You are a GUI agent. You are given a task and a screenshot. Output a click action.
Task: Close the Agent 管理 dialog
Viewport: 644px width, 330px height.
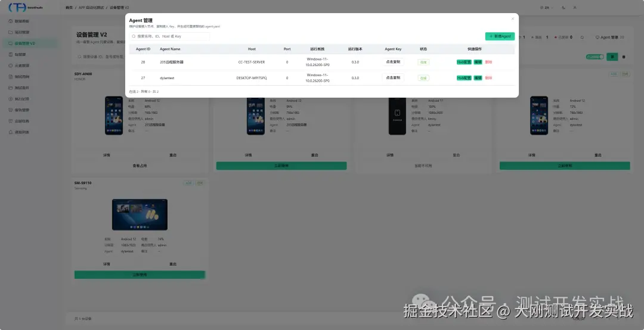pos(512,19)
